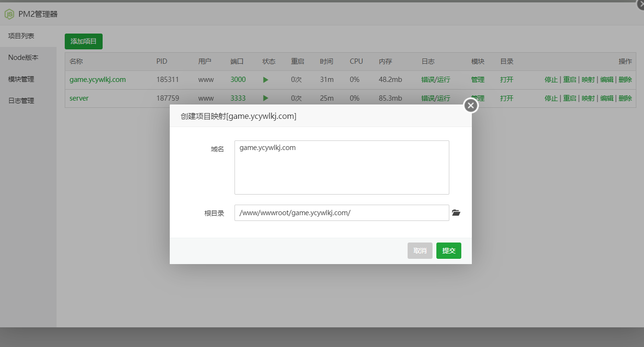Click 停止 stop for game.ycywlkj.com

tap(551, 80)
